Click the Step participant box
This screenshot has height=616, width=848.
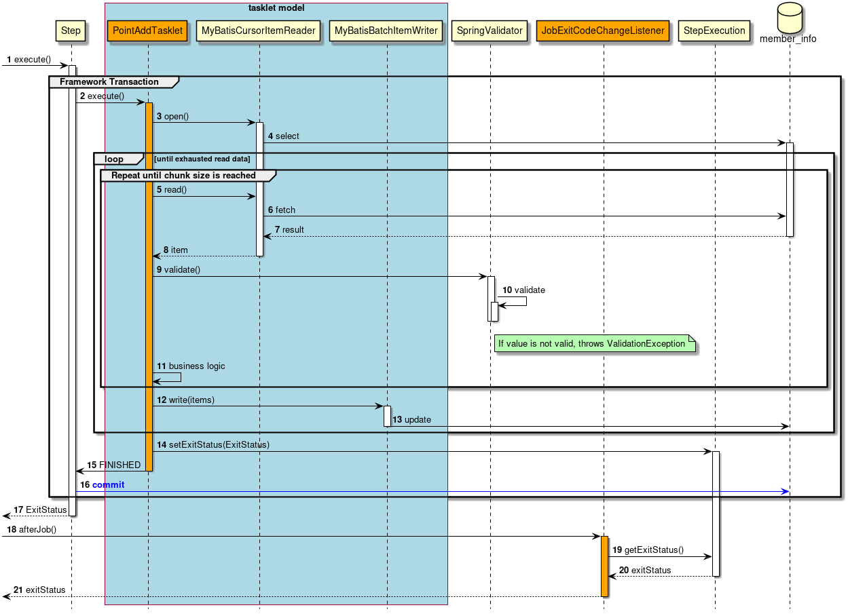71,31
